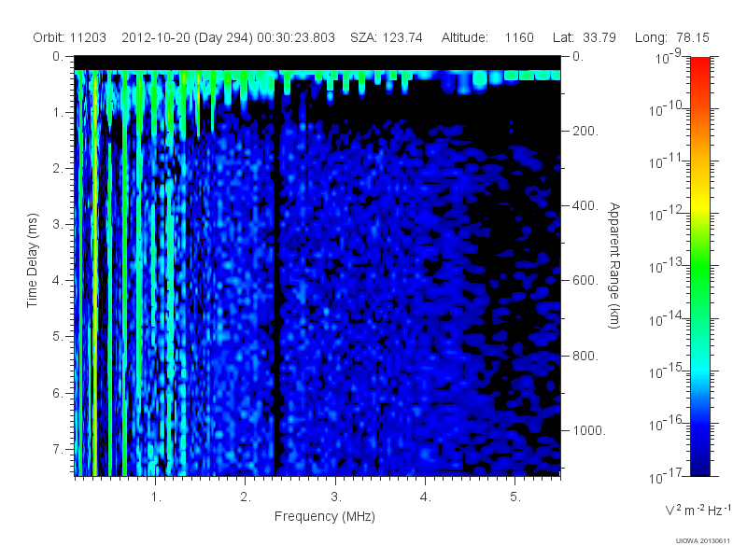Image resolution: width=747 pixels, height=560 pixels.
Task: Click the 'Altitude:' header label
Action: coord(464,37)
